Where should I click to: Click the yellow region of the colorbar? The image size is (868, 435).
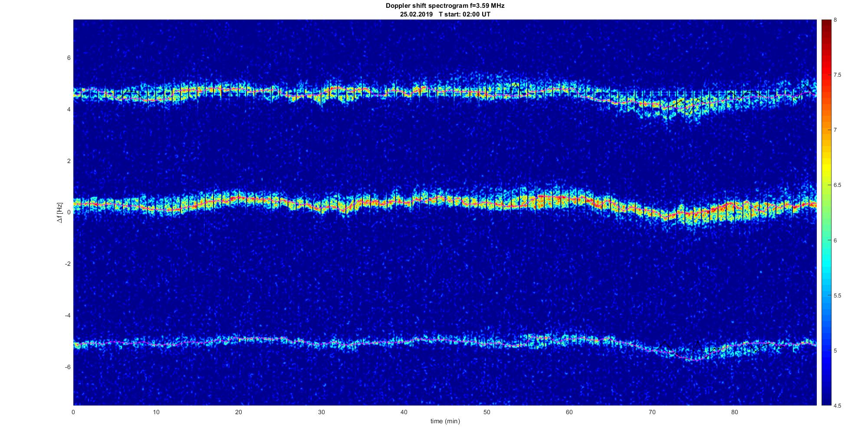tap(826, 167)
